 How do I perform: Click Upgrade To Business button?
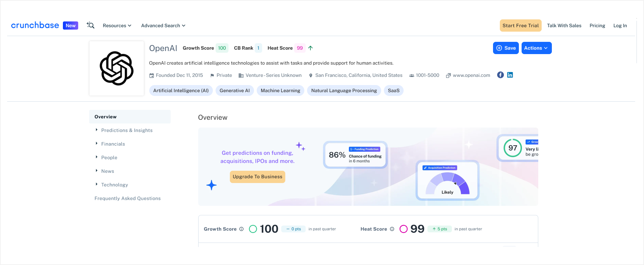257,177
